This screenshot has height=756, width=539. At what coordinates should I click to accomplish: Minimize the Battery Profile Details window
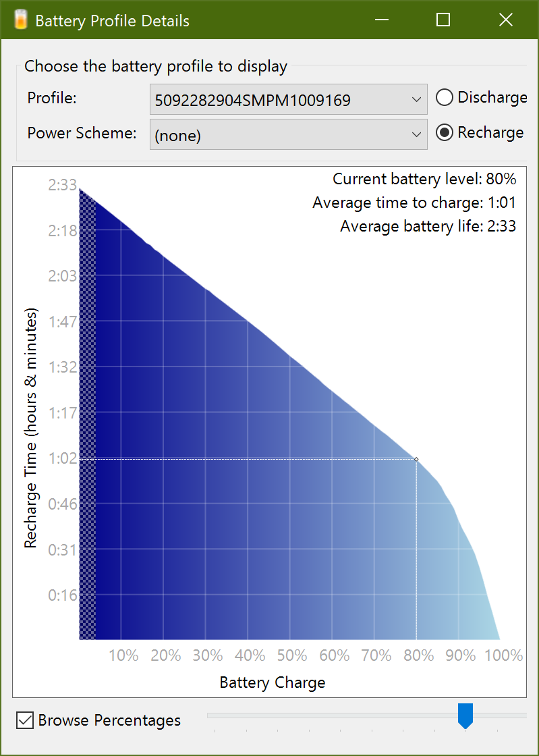pos(381,20)
